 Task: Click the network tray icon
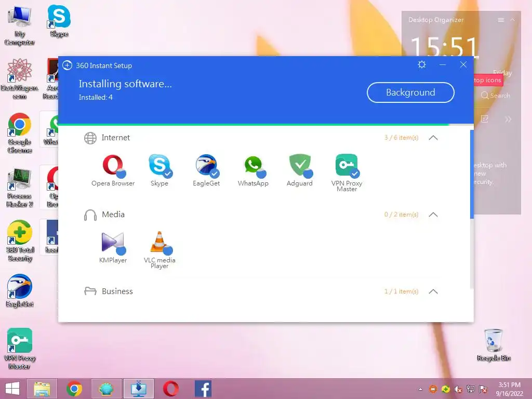pyautogui.click(x=471, y=389)
